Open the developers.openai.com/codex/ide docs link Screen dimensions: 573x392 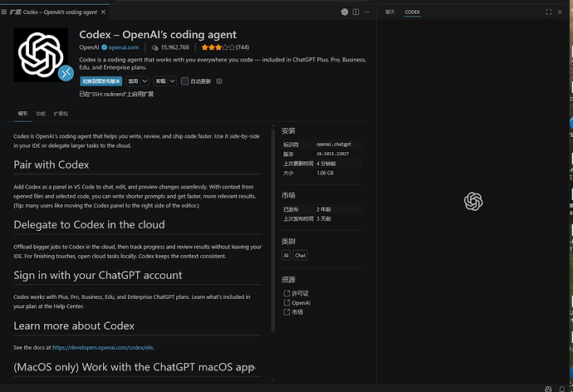pos(102,347)
